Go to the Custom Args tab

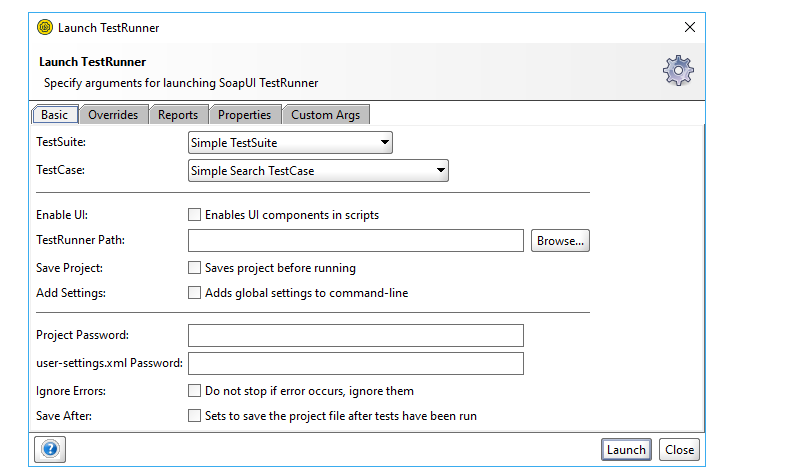coord(326,115)
